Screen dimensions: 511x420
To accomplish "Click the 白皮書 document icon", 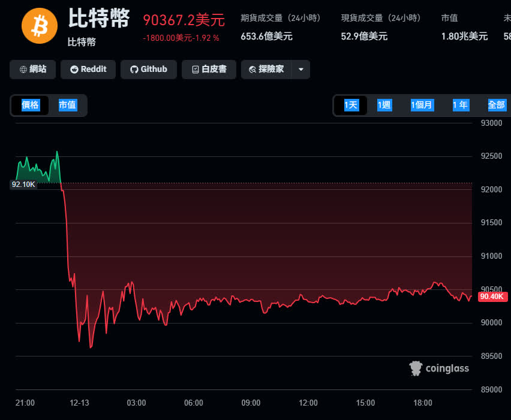I will pyautogui.click(x=195, y=70).
